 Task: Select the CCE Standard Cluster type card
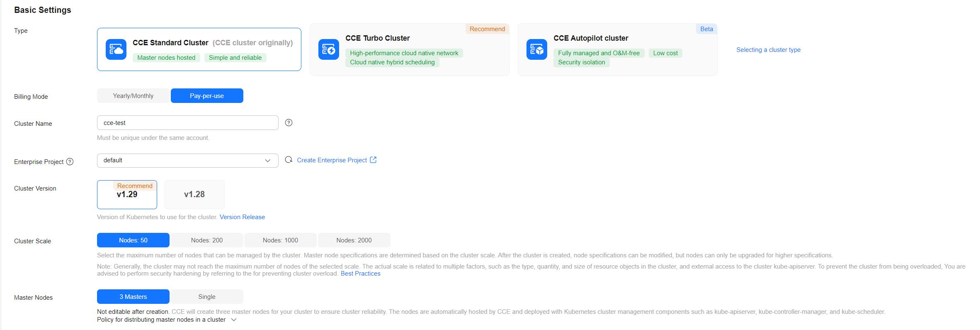tap(199, 49)
